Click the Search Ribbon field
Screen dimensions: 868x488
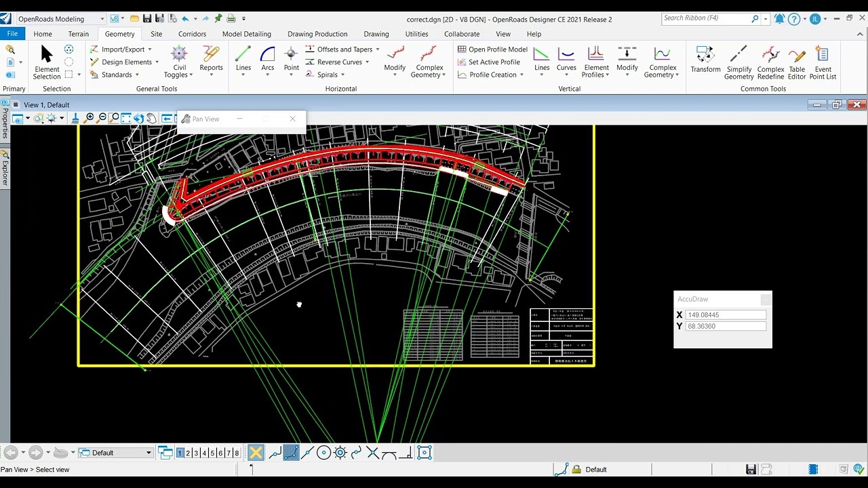point(705,18)
